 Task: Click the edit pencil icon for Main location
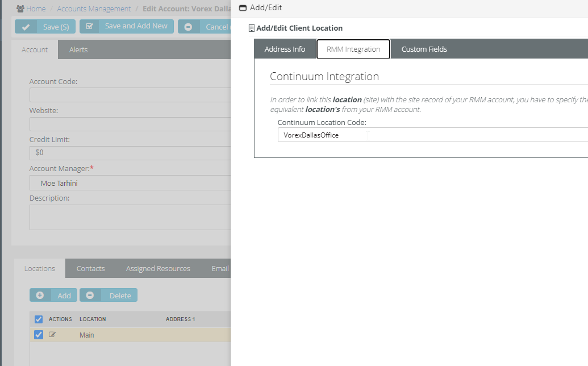pos(52,335)
